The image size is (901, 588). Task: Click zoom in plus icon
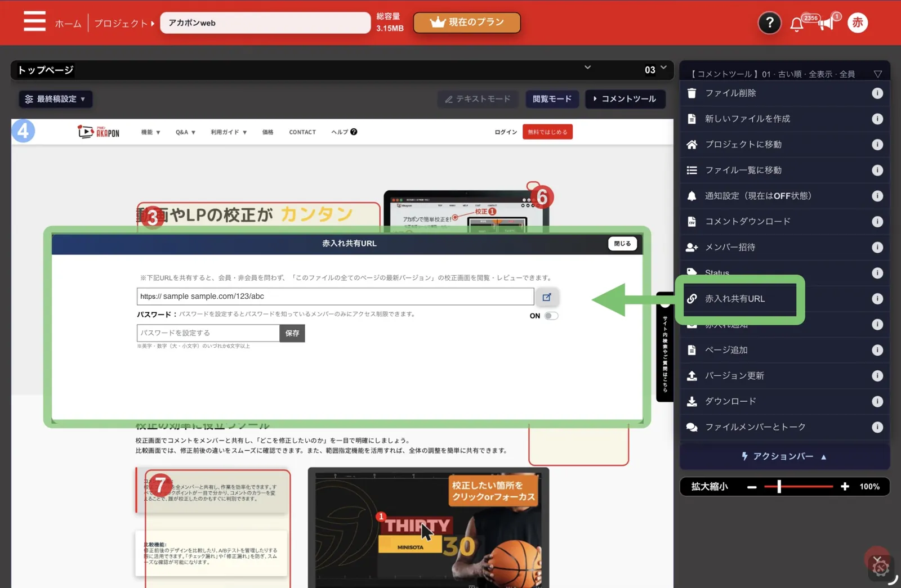coord(845,487)
